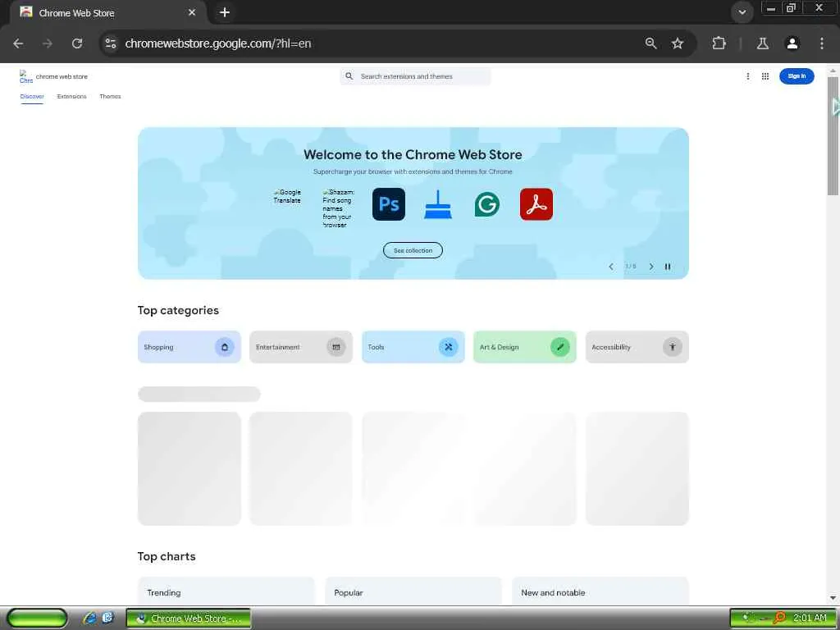Focus the Search extensions and themes field
The width and height of the screenshot is (840, 630).
tap(415, 76)
